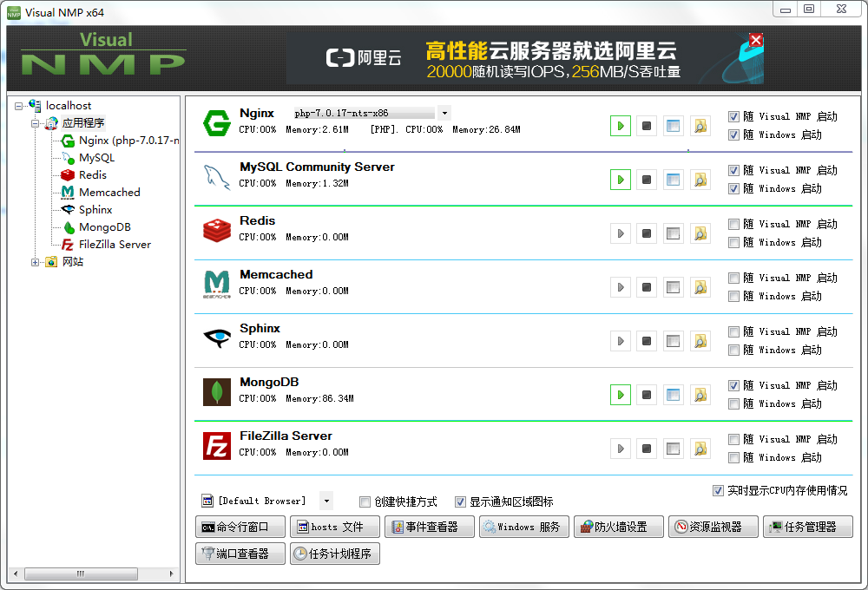Screen dimensions: 868x590
Task: Start the Sphinx service
Action: coord(621,341)
